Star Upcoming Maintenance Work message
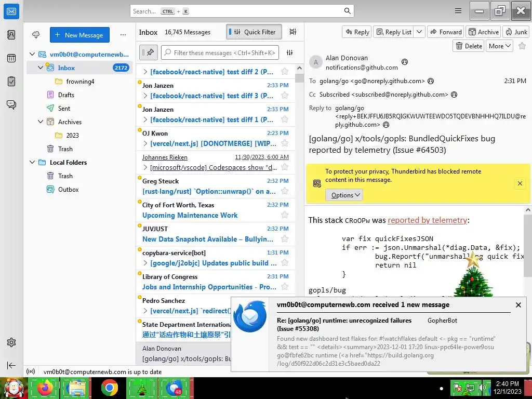532x399 pixels. tap(285, 215)
